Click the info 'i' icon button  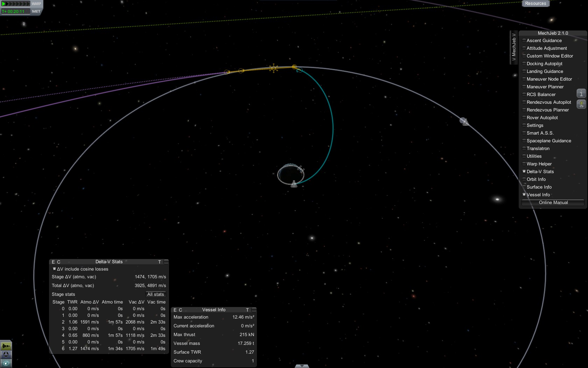click(x=581, y=93)
